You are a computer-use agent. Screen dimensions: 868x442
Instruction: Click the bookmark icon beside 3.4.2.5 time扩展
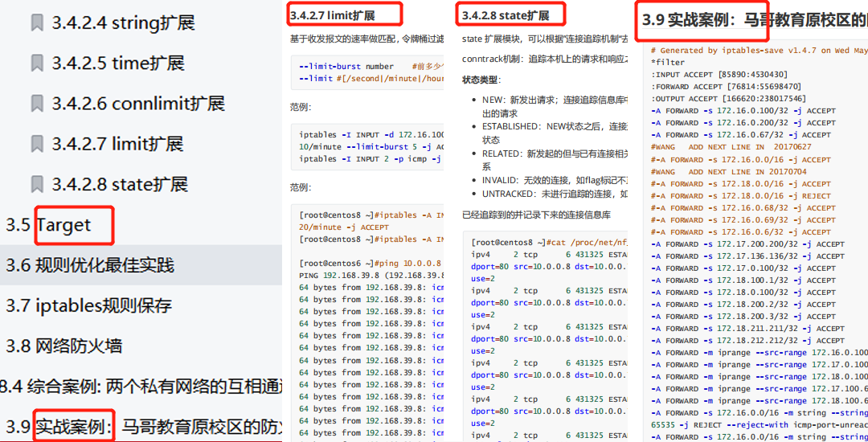[x=36, y=63]
